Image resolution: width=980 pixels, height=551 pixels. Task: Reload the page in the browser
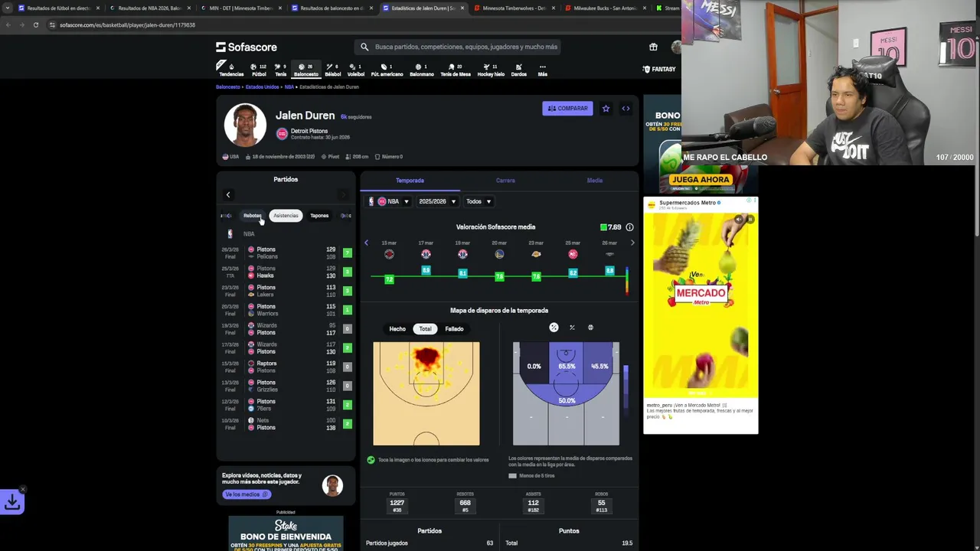pyautogui.click(x=35, y=24)
